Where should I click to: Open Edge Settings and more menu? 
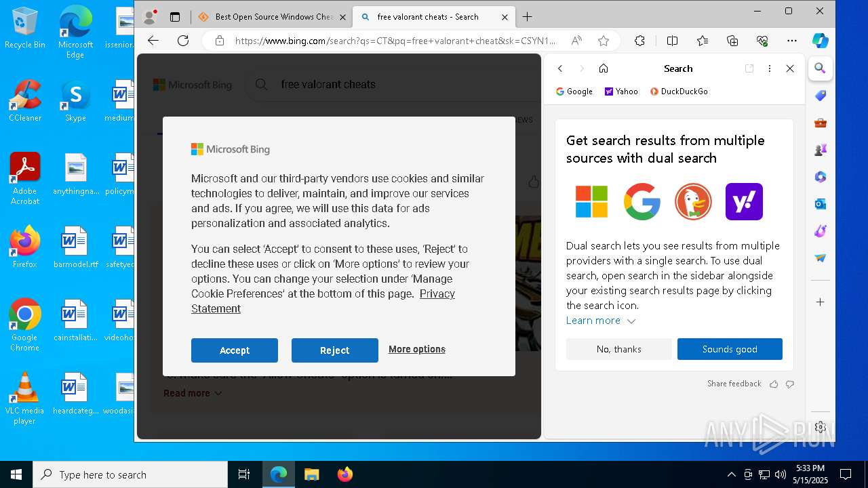tap(792, 41)
